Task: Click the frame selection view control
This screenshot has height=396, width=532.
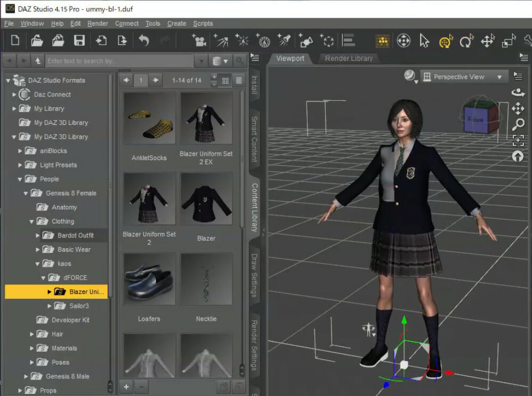Action: click(x=518, y=140)
